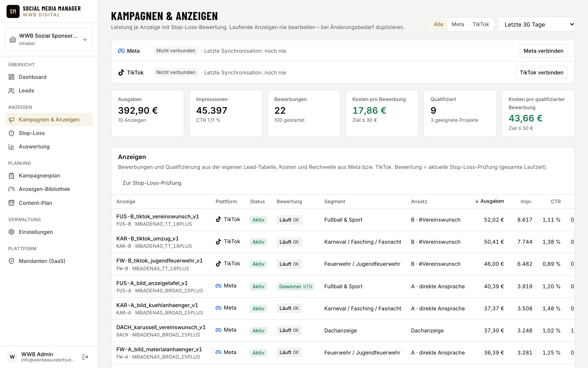This screenshot has width=588, height=368.
Task: Click Aktiv status of FW-B_tiktok_jugendfeuerwehr_v1
Action: point(258,264)
